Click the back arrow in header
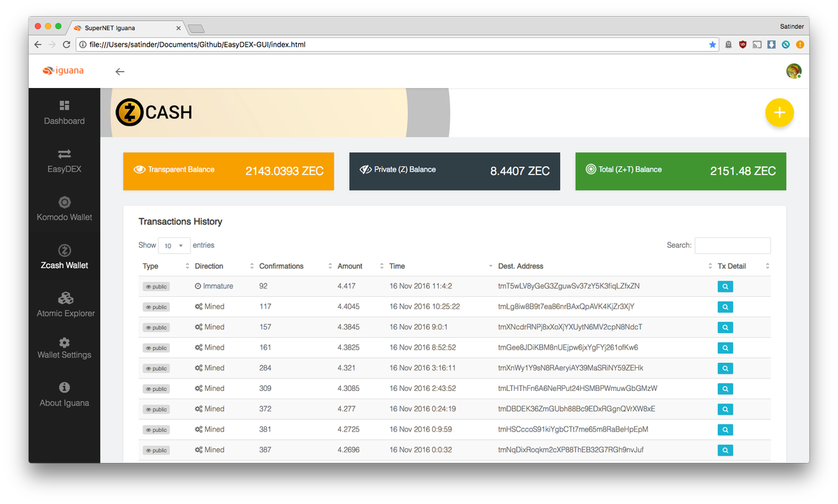The width and height of the screenshot is (838, 504). [x=120, y=71]
